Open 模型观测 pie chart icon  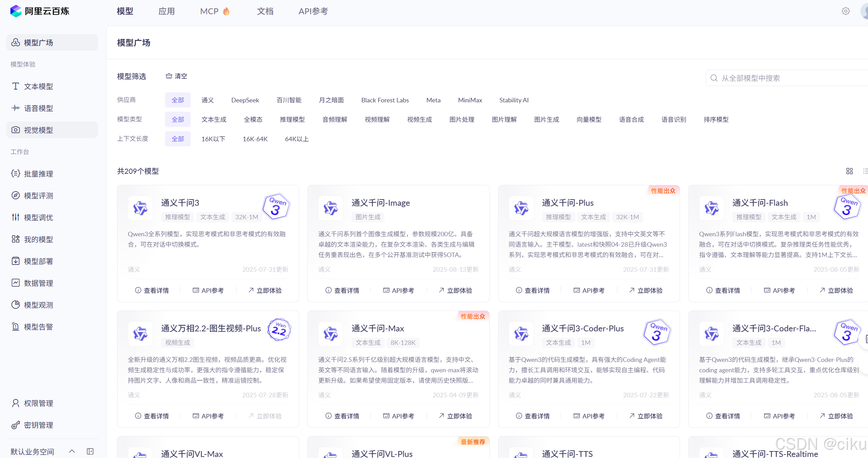(x=16, y=305)
